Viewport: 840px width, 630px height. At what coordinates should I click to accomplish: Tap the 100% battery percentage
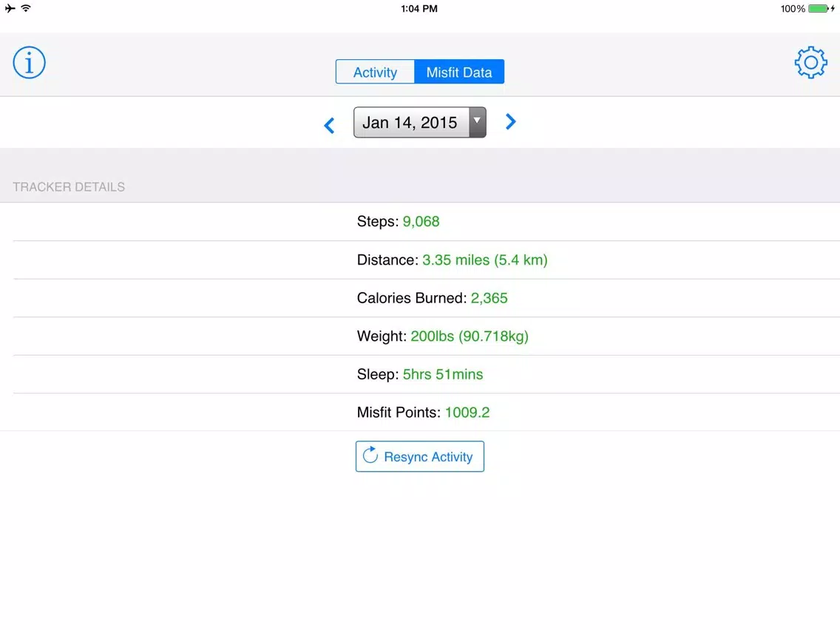tap(793, 9)
